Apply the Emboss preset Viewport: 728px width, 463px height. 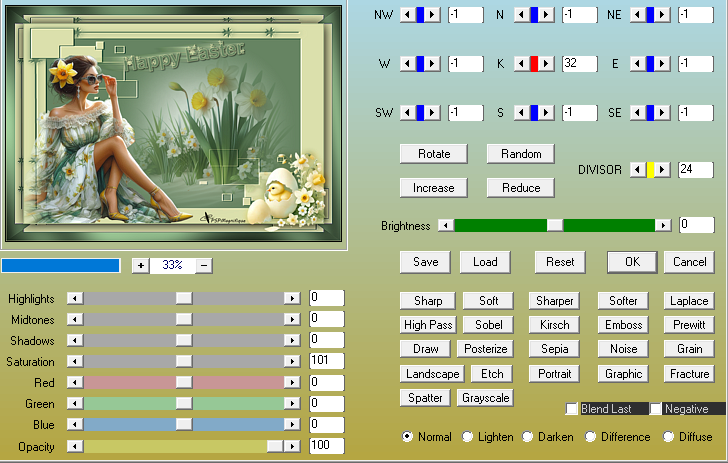624,325
